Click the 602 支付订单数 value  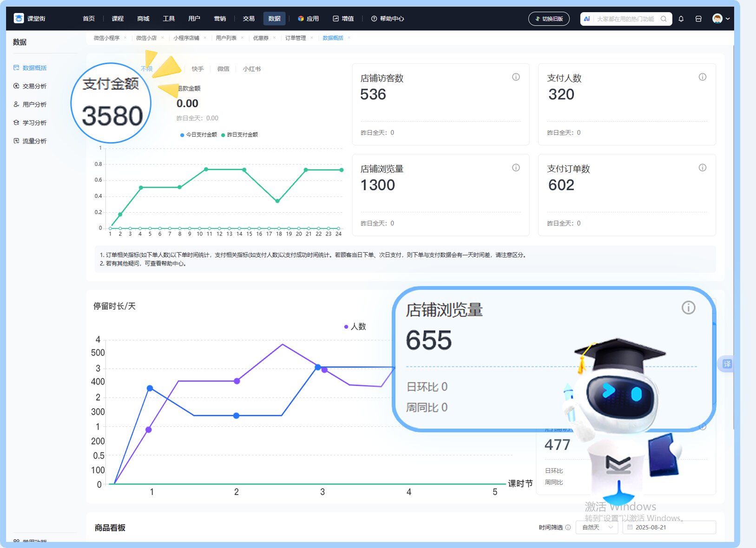point(561,185)
